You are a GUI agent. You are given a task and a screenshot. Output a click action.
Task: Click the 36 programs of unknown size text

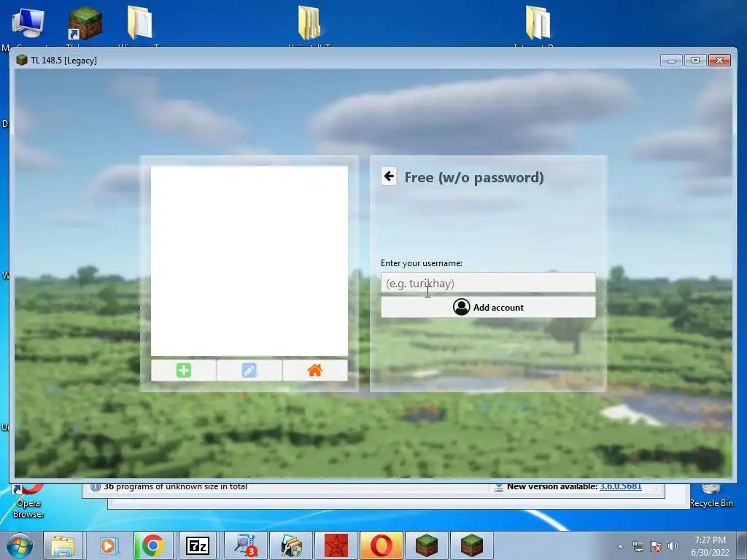pos(175,486)
